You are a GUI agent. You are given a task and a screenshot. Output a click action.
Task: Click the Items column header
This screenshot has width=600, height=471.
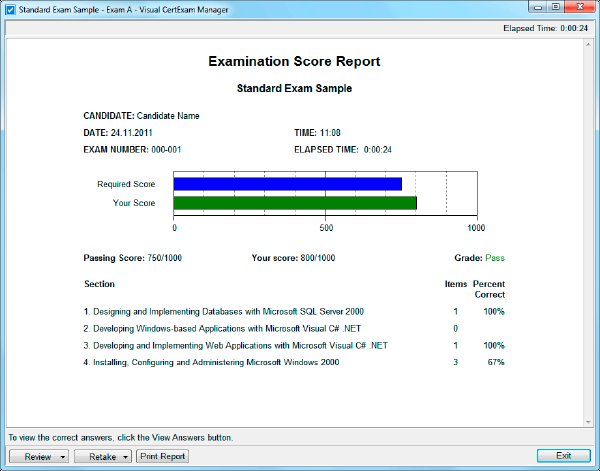point(456,284)
